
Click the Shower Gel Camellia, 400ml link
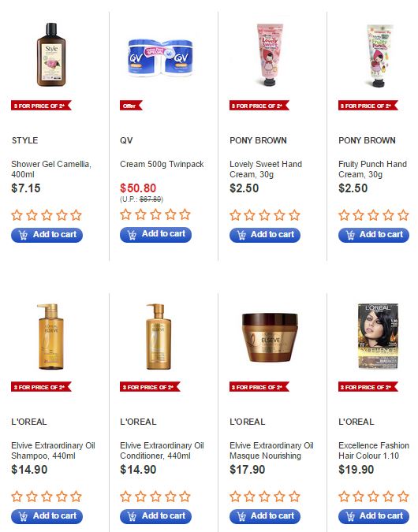pos(51,169)
